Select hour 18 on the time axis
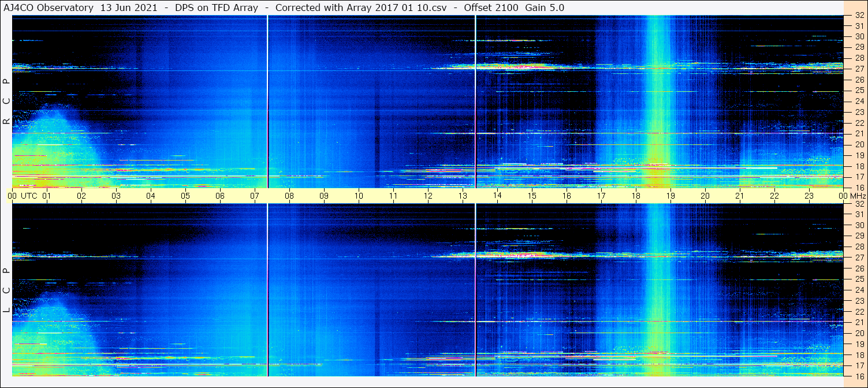This screenshot has width=868, height=388. coord(636,196)
